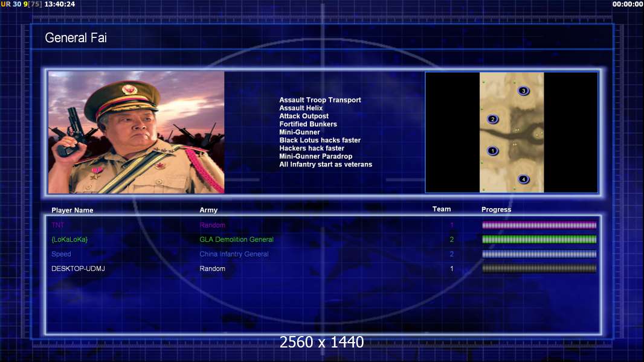644x362 pixels.
Task: Click Black Lotus hacks faster text
Action: 320,140
